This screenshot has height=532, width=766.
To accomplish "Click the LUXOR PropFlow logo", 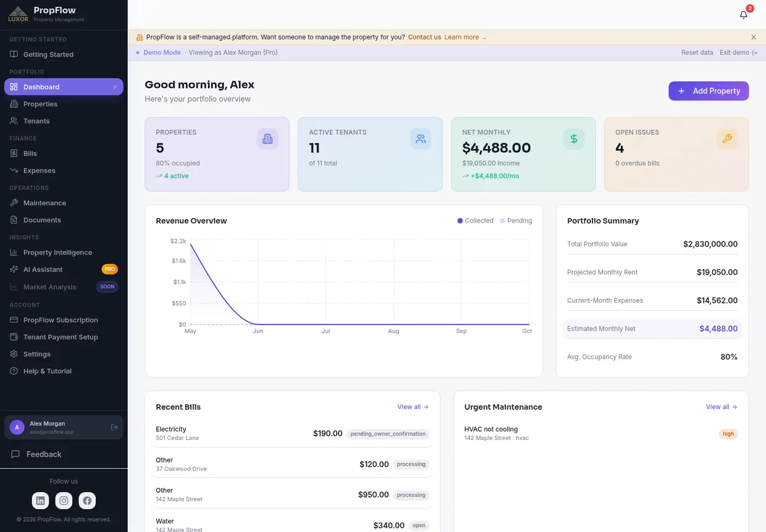I will [x=18, y=14].
